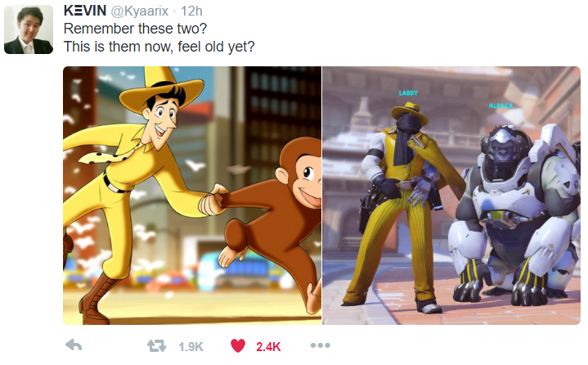Click the LABBY player name tag
The width and height of the screenshot is (588, 365).
pyautogui.click(x=408, y=92)
